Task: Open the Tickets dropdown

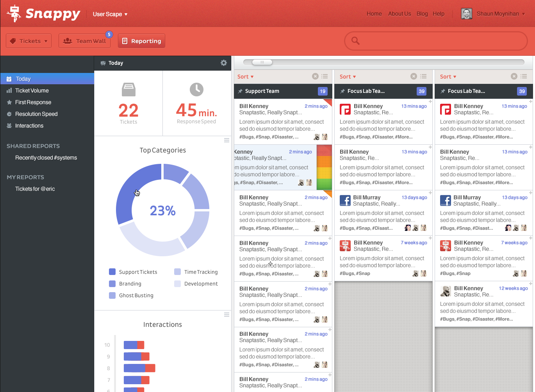Action: click(29, 41)
